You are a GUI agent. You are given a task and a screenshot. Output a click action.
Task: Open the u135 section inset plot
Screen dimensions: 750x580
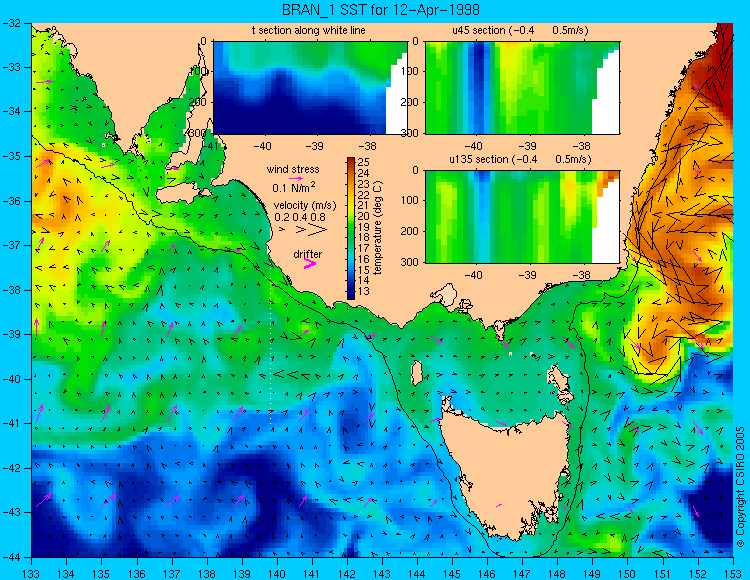522,217
